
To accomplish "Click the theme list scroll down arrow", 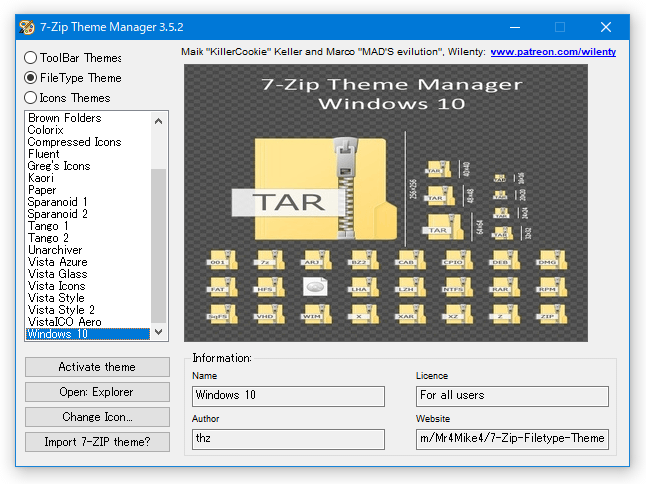I will (159, 332).
